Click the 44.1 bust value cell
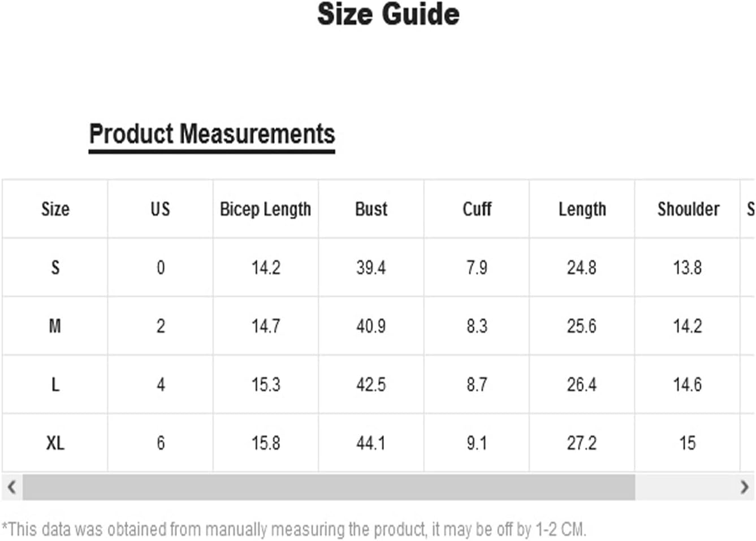 coord(371,443)
